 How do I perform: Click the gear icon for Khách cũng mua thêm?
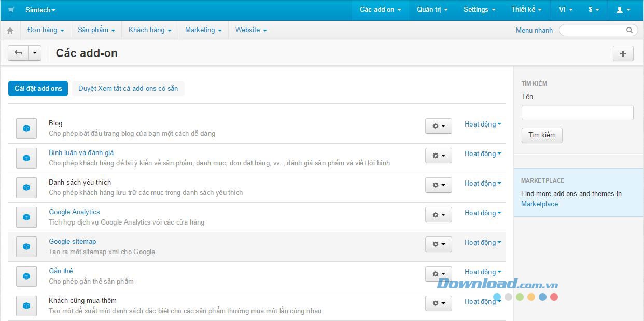[x=438, y=303]
